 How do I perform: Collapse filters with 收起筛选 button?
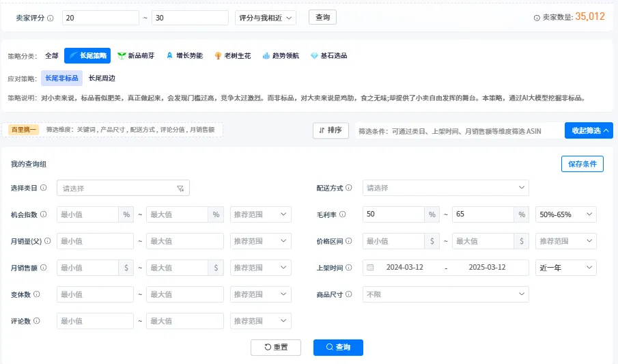point(589,130)
